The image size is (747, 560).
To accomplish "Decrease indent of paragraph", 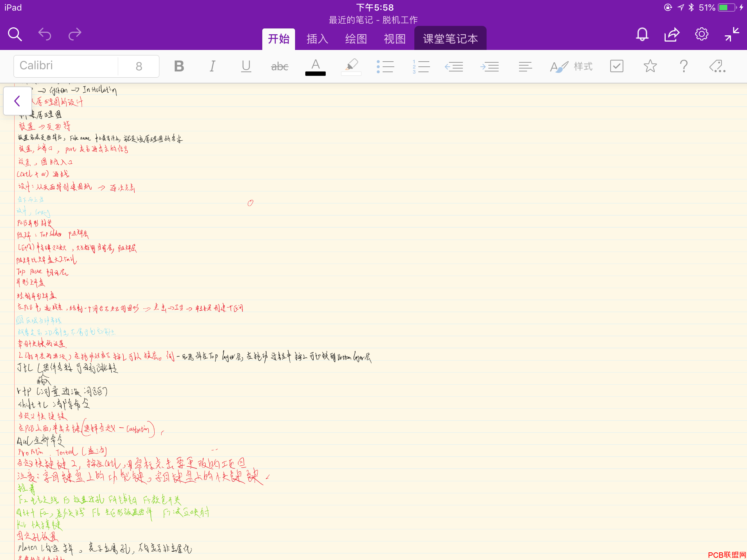I will 454,66.
